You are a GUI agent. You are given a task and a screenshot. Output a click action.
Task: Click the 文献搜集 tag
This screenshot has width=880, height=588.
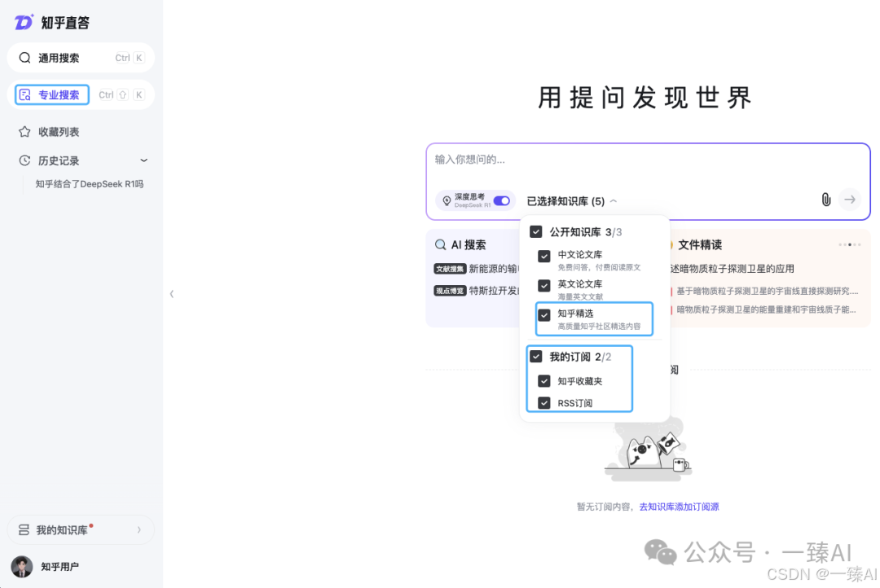[450, 269]
